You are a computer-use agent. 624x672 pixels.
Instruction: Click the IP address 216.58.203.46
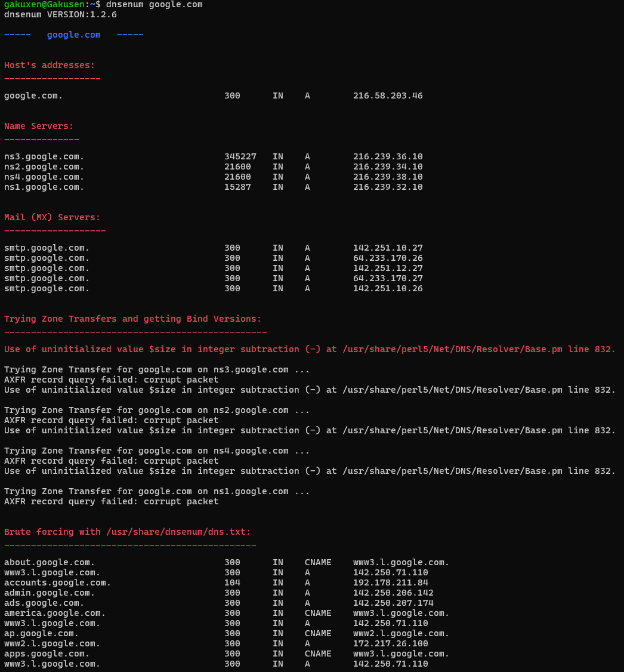click(388, 95)
